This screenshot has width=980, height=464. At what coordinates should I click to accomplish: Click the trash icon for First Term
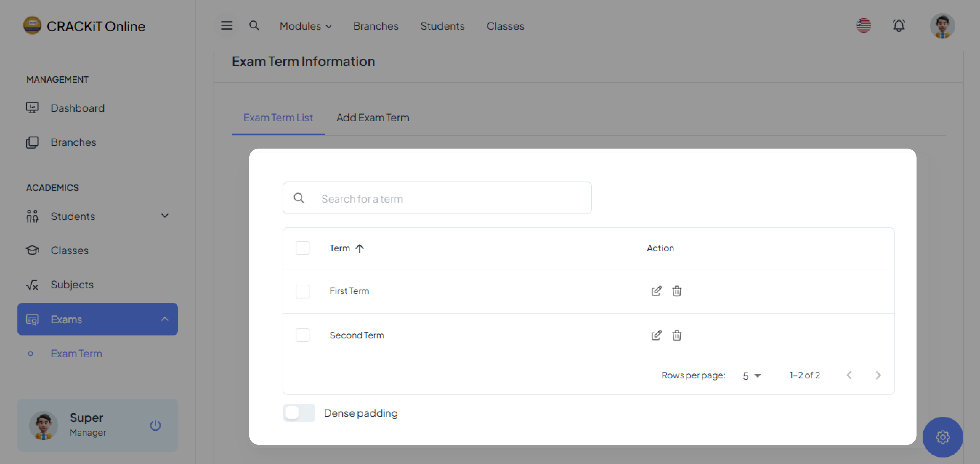[x=676, y=291]
